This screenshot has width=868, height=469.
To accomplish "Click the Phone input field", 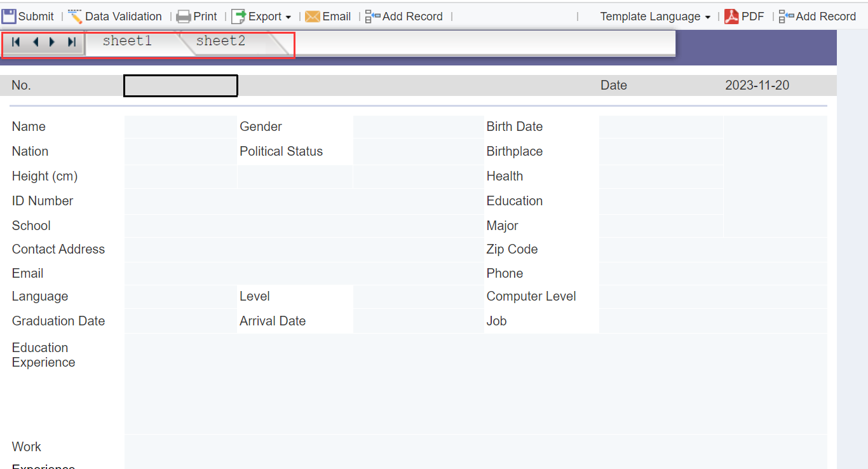I will coord(713,274).
